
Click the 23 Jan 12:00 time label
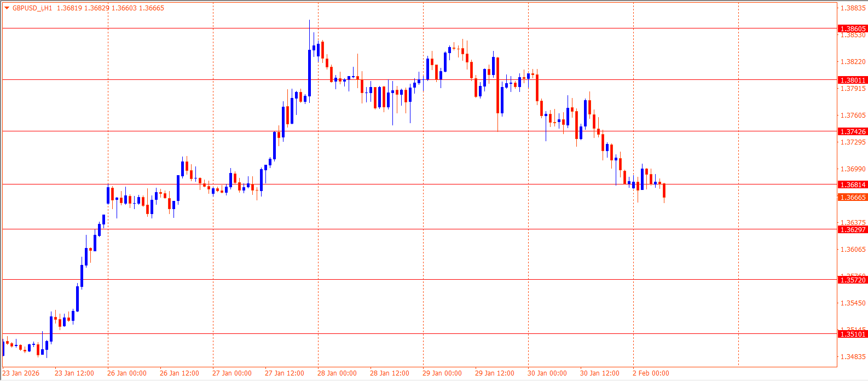pyautogui.click(x=74, y=373)
